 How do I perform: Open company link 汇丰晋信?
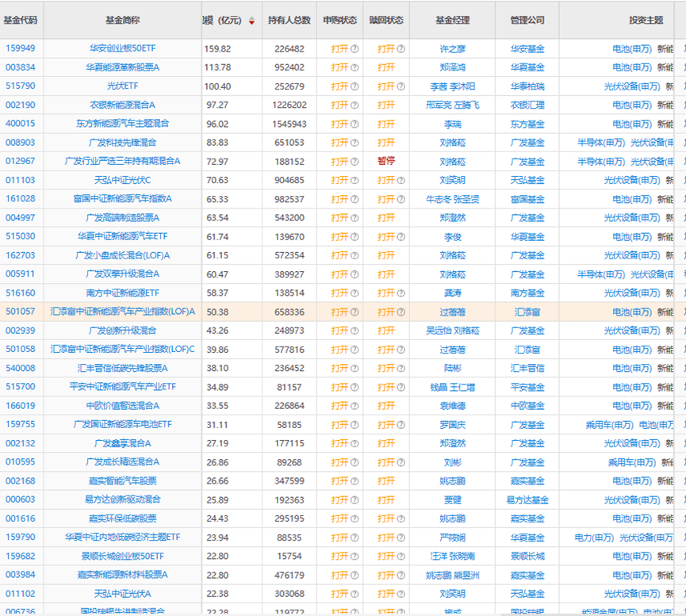point(527,369)
